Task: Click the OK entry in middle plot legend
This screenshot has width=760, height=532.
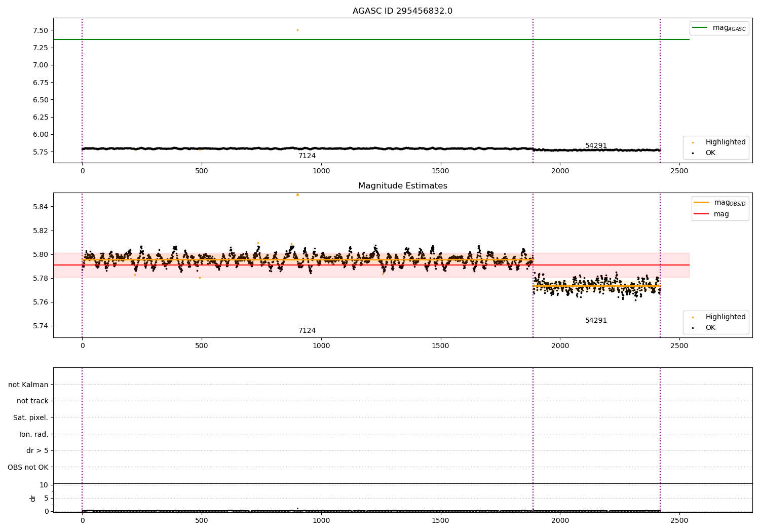Action: [710, 328]
